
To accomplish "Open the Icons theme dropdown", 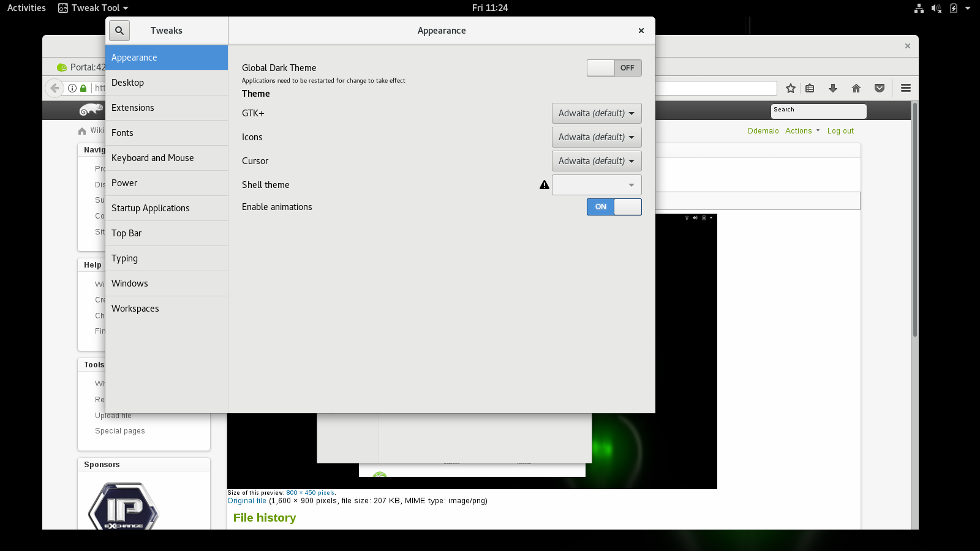I will [596, 137].
